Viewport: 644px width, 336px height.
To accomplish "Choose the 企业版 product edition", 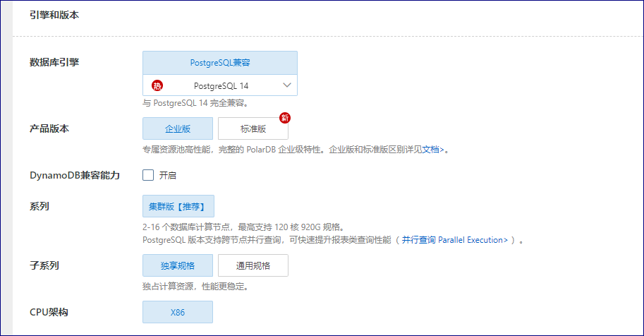I will [x=178, y=128].
